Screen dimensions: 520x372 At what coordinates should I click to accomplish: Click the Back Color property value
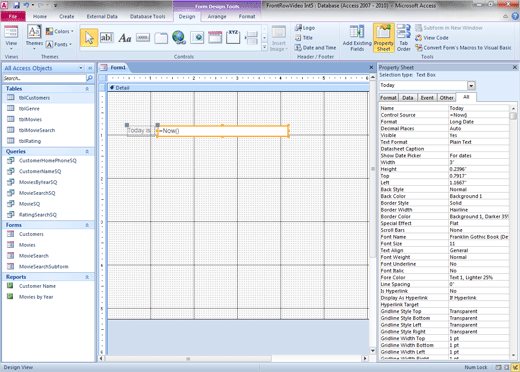(478, 196)
